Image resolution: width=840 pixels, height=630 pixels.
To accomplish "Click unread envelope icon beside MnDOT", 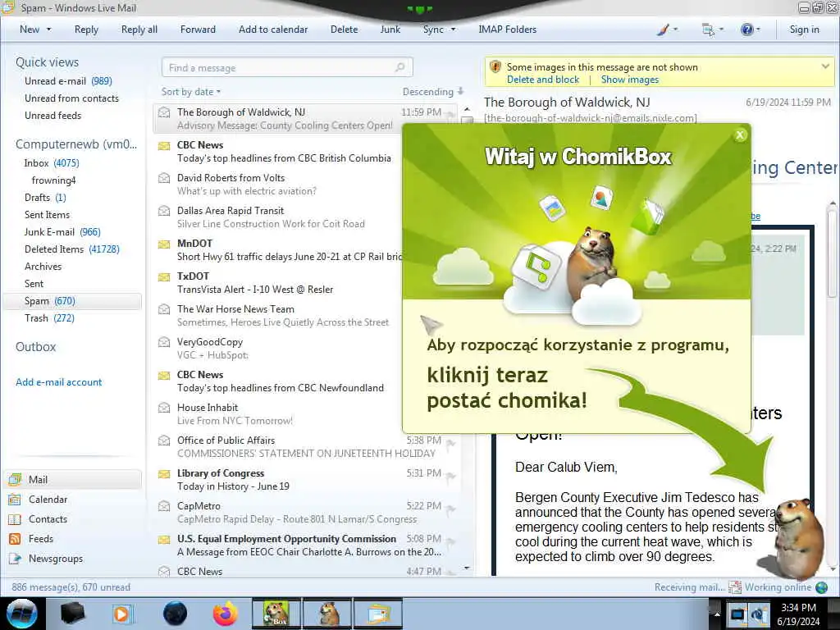I will [164, 244].
